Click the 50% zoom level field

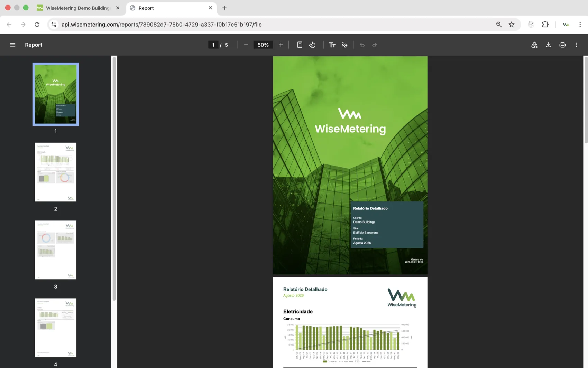263,45
